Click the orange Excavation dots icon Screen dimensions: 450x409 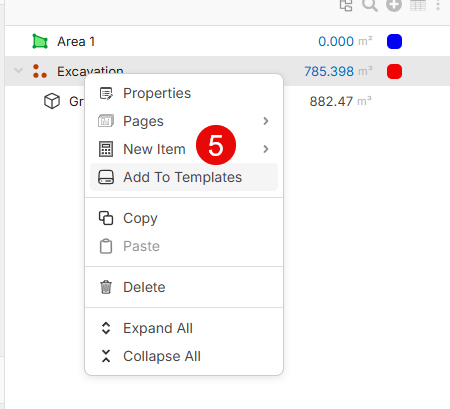click(40, 71)
